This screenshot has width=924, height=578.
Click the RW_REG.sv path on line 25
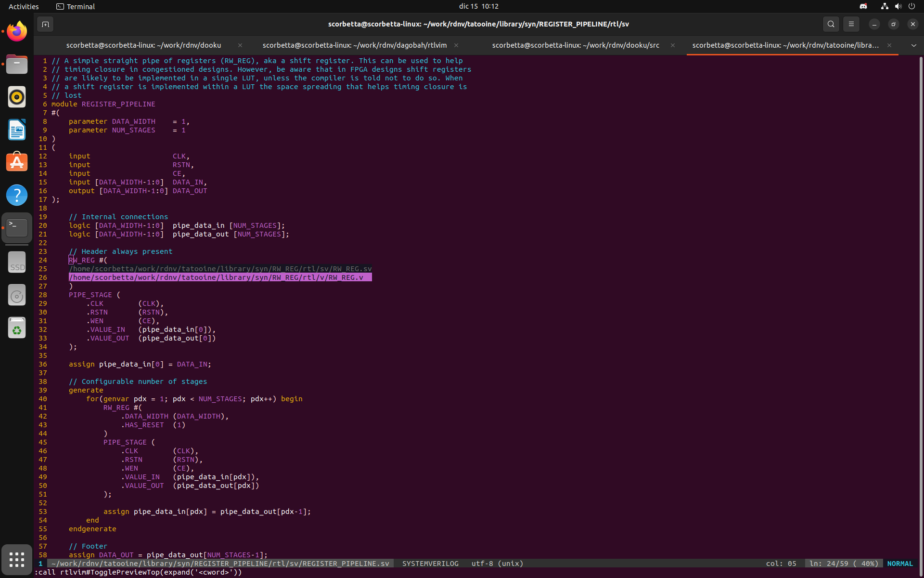pos(220,269)
